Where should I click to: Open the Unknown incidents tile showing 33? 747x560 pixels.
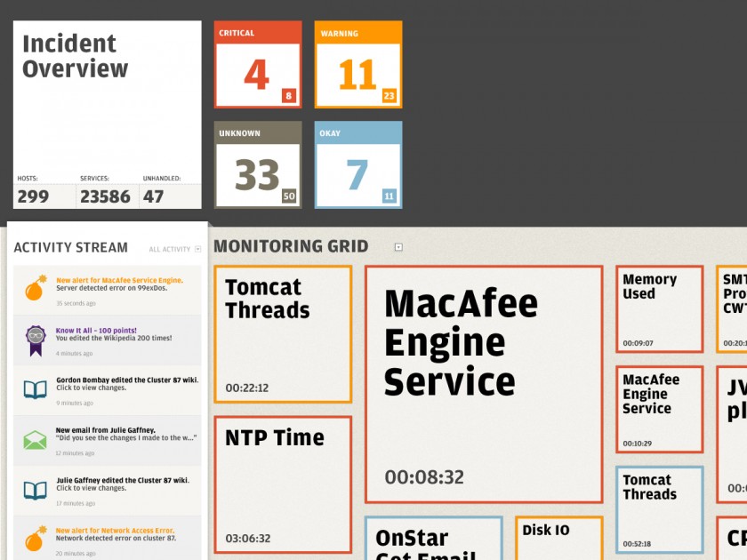pyautogui.click(x=258, y=164)
